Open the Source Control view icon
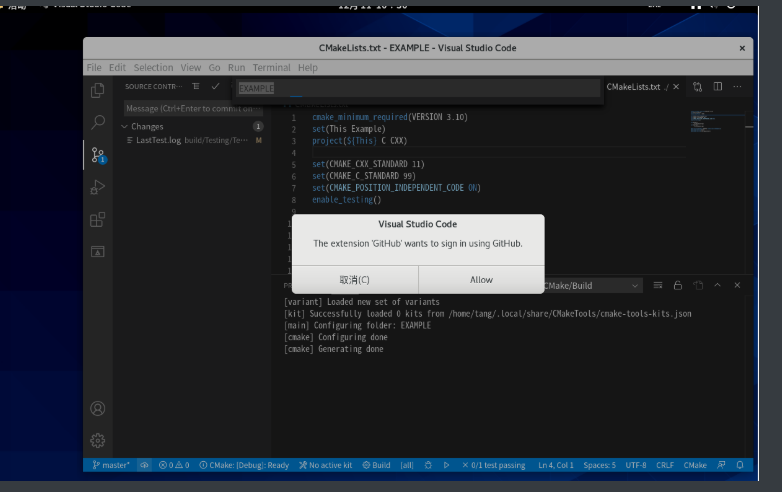Screen dimensions: 782x492 click(98, 155)
